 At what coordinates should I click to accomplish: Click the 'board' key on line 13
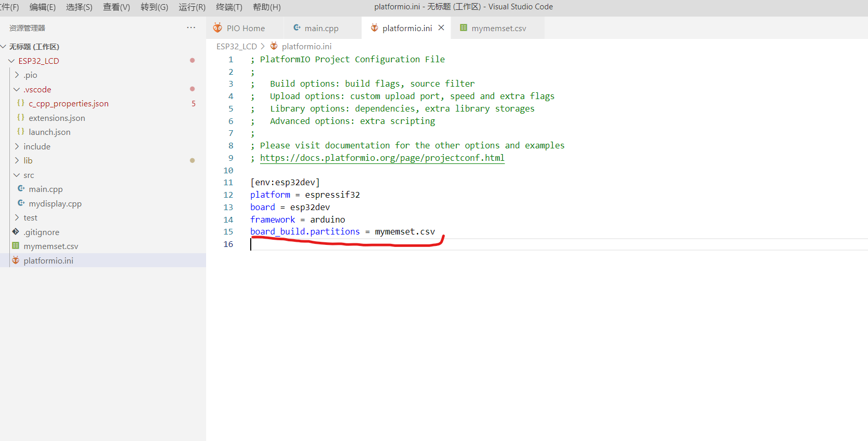point(263,207)
